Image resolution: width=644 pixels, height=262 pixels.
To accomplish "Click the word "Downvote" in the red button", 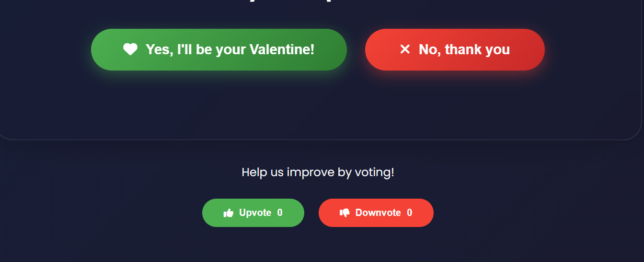I will tap(378, 213).
